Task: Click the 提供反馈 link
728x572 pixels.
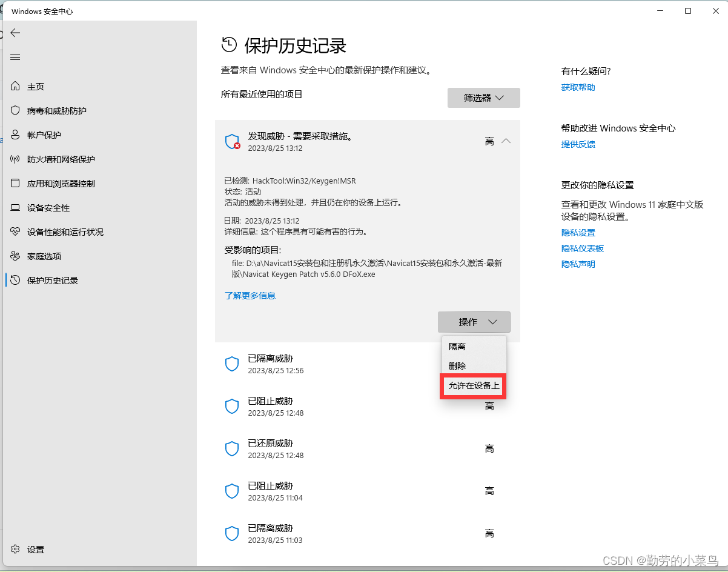Action: (578, 144)
